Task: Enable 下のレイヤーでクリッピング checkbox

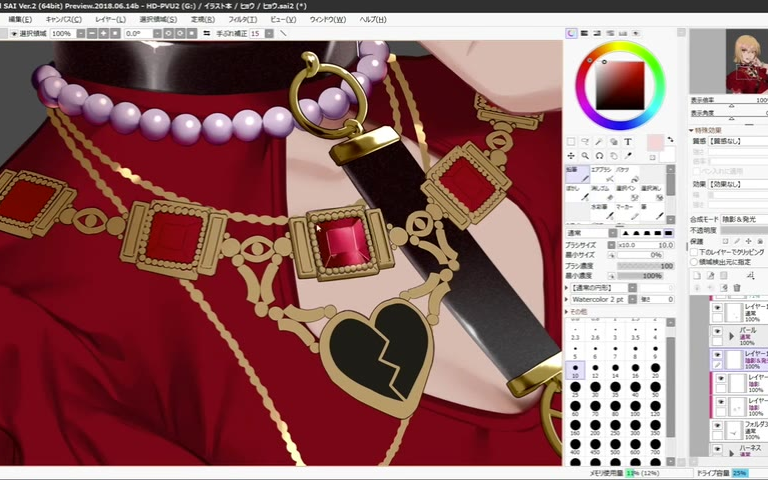Action: [694, 252]
